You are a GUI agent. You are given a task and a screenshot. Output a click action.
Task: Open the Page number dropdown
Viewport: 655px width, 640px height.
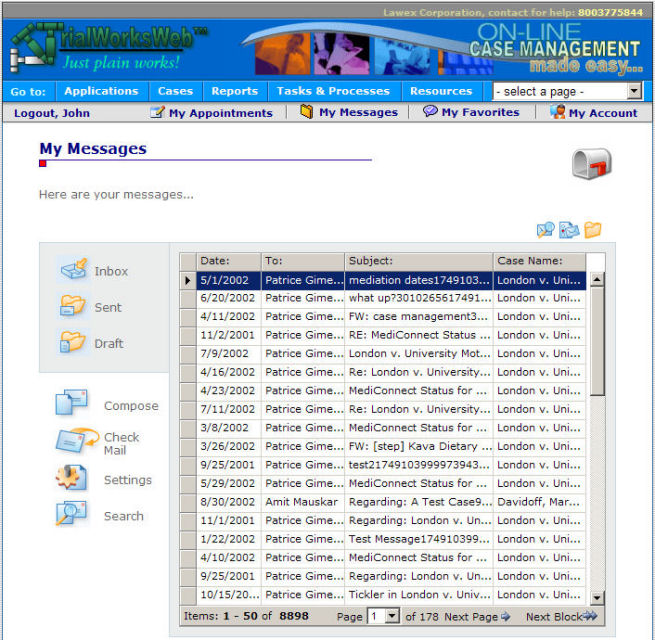coord(383,616)
